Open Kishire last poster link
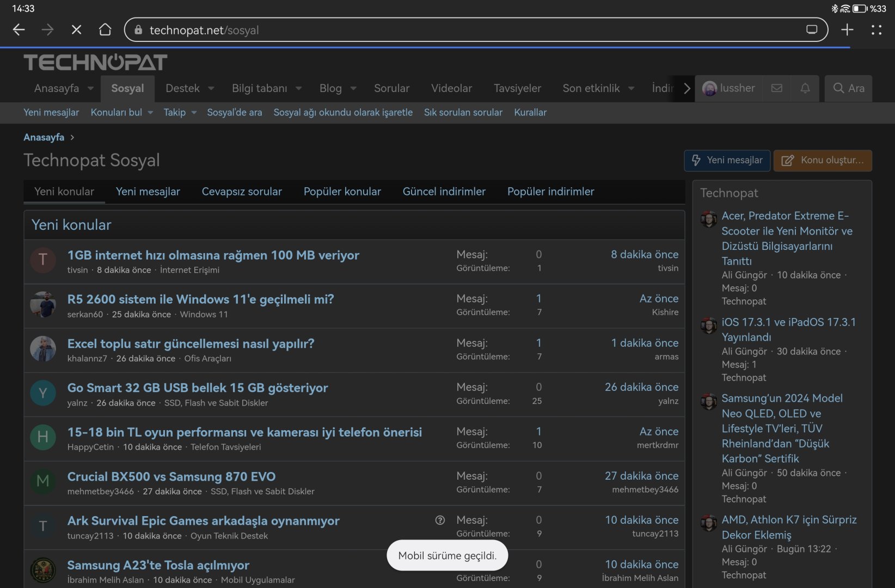895x588 pixels. [x=665, y=313]
